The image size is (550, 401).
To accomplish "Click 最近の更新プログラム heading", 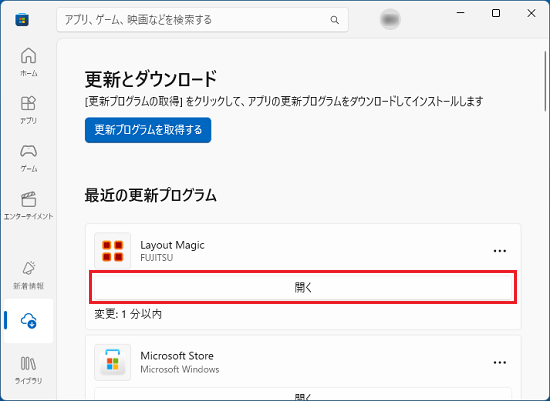I will tap(150, 195).
